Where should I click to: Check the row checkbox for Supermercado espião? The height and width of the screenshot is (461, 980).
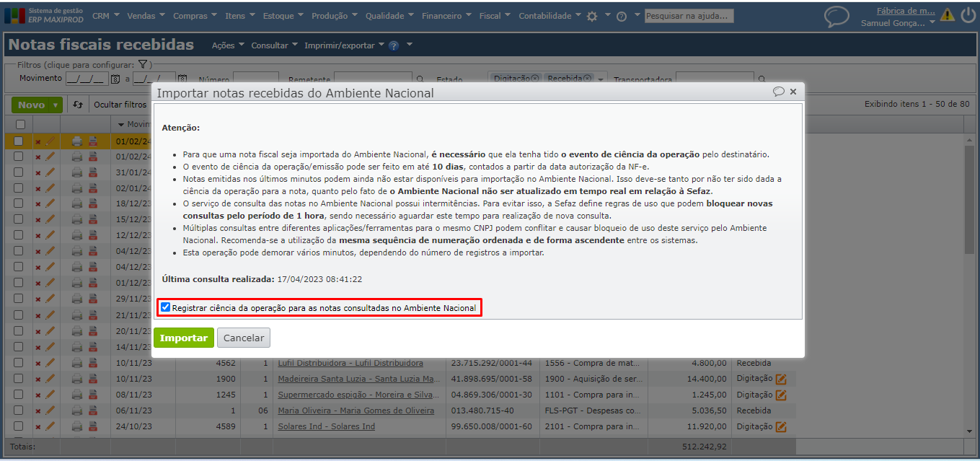pos(19,395)
